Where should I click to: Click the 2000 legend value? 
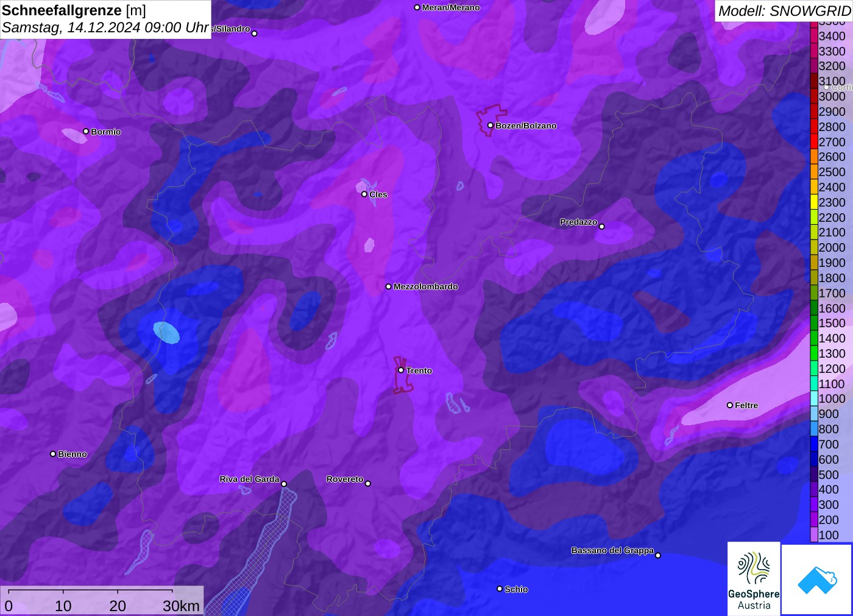click(832, 247)
